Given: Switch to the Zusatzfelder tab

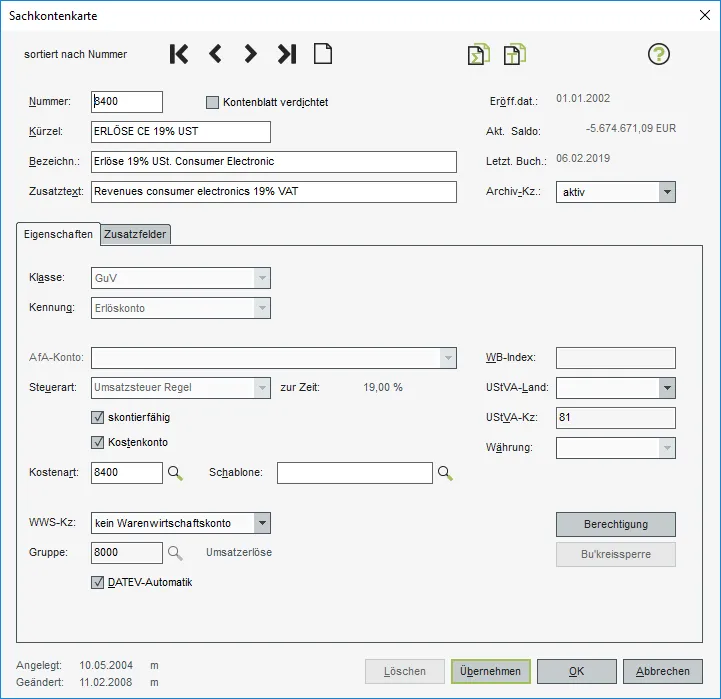Looking at the screenshot, I should (135, 235).
